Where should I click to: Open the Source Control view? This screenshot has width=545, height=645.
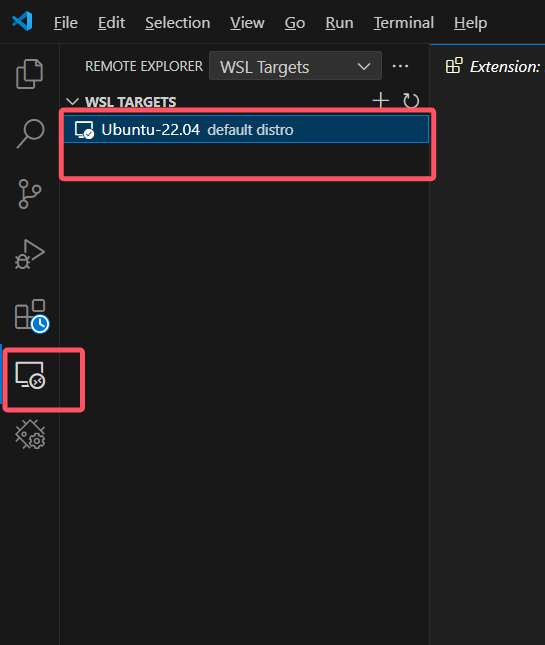click(30, 194)
